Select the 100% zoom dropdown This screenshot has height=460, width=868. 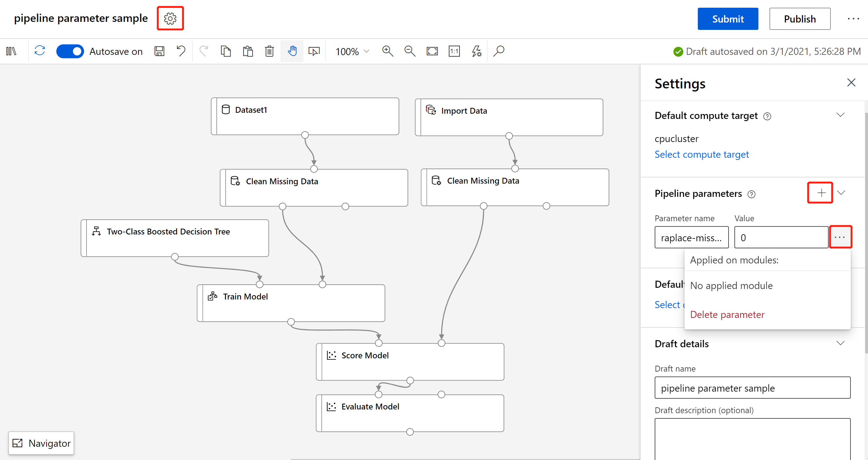350,51
